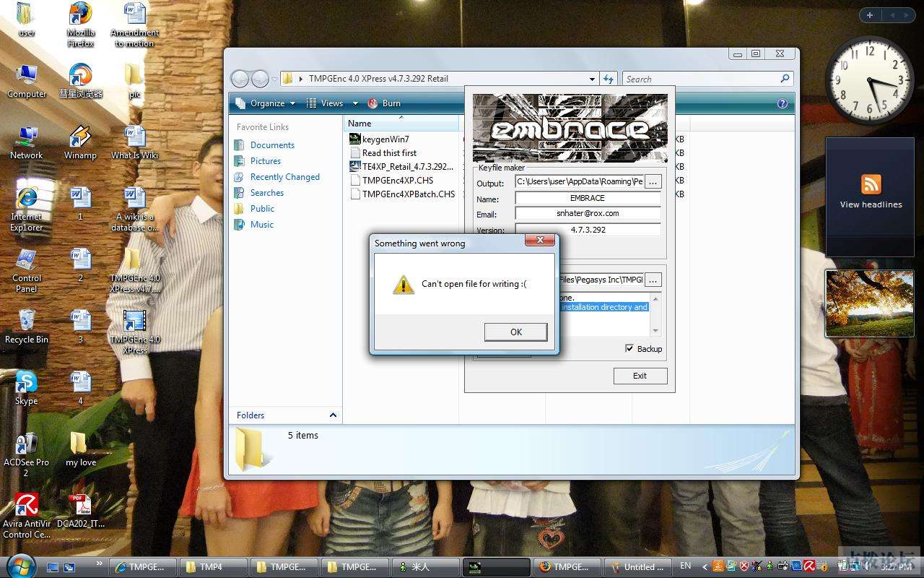Expand the Folders pane chevron
Viewport: 924px width, 578px height.
tap(333, 415)
